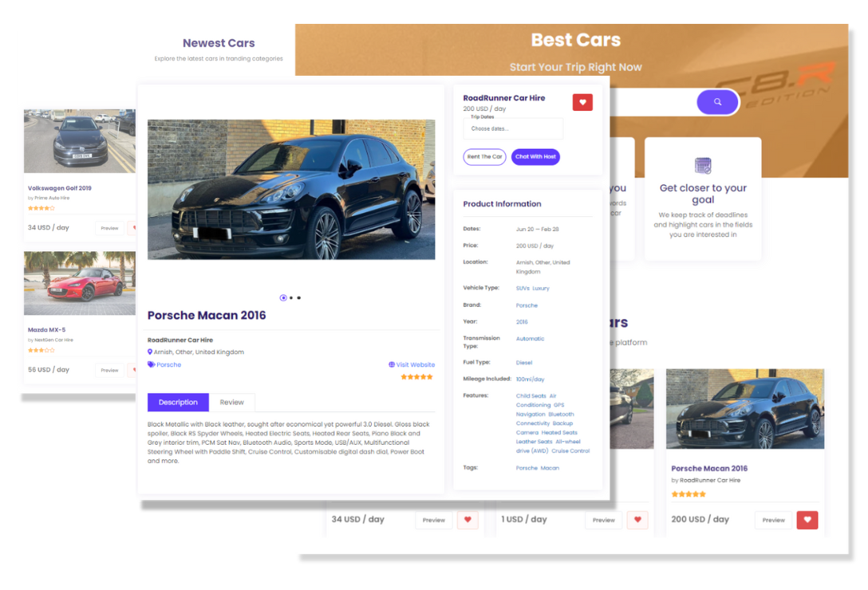Open the Visit Website link
This screenshot has height=590, width=868.
(x=416, y=364)
